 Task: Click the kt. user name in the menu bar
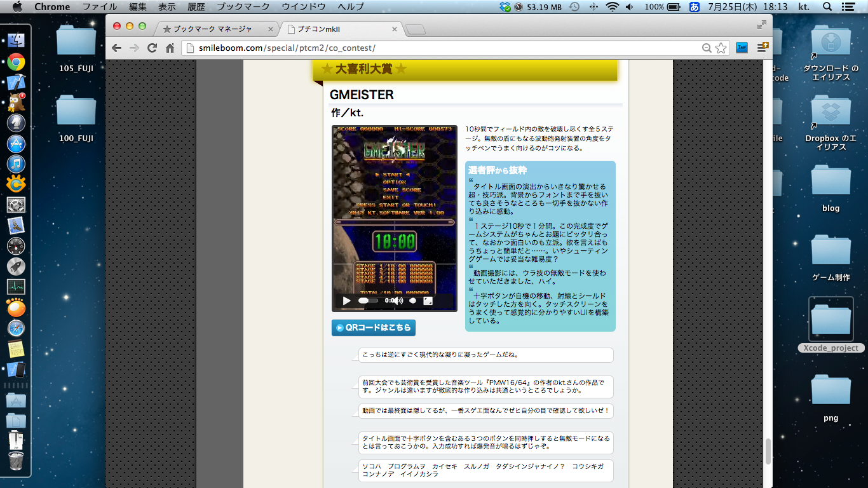pos(805,7)
